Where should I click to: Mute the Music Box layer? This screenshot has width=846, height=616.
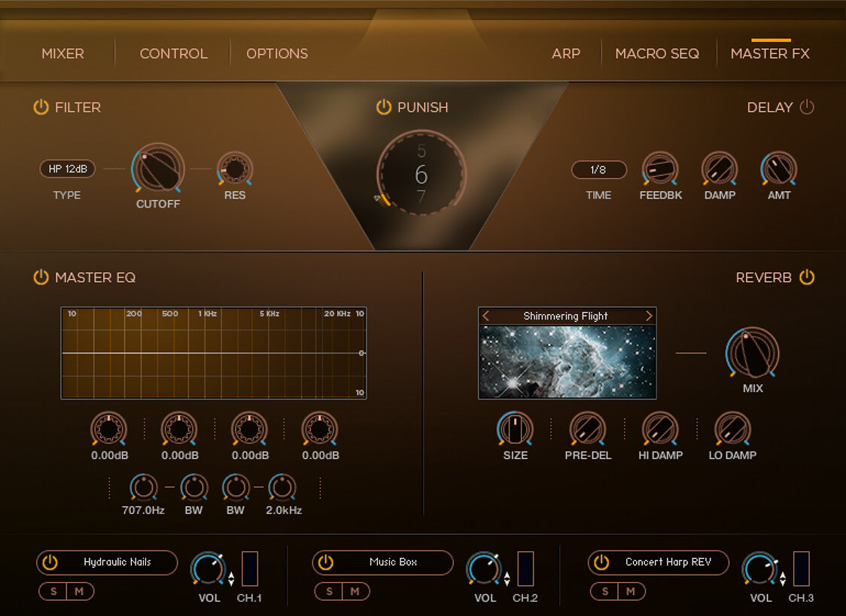pos(355,592)
